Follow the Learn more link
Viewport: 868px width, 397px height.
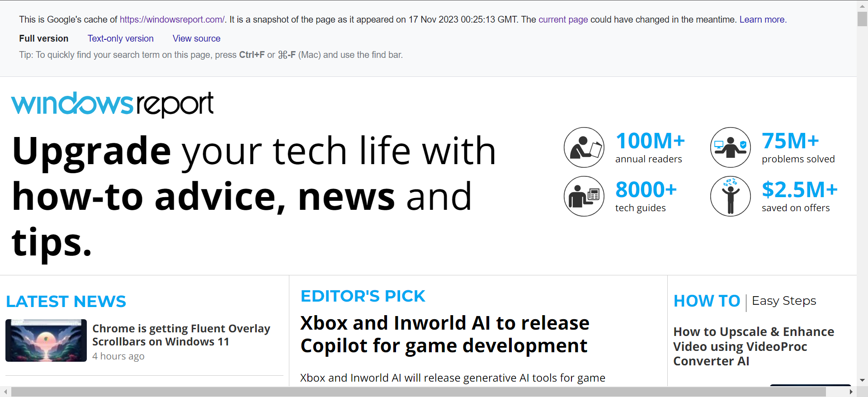pyautogui.click(x=763, y=19)
